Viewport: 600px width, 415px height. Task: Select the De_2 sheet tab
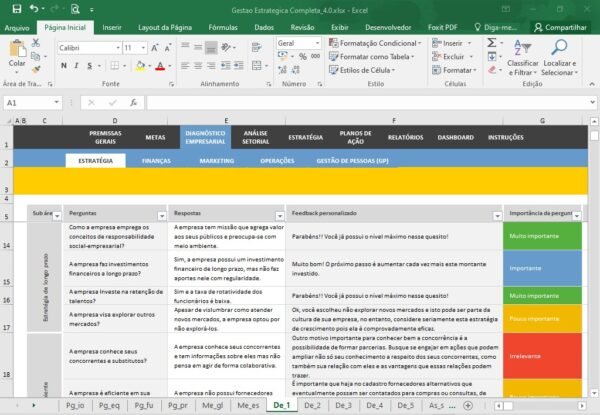click(312, 405)
